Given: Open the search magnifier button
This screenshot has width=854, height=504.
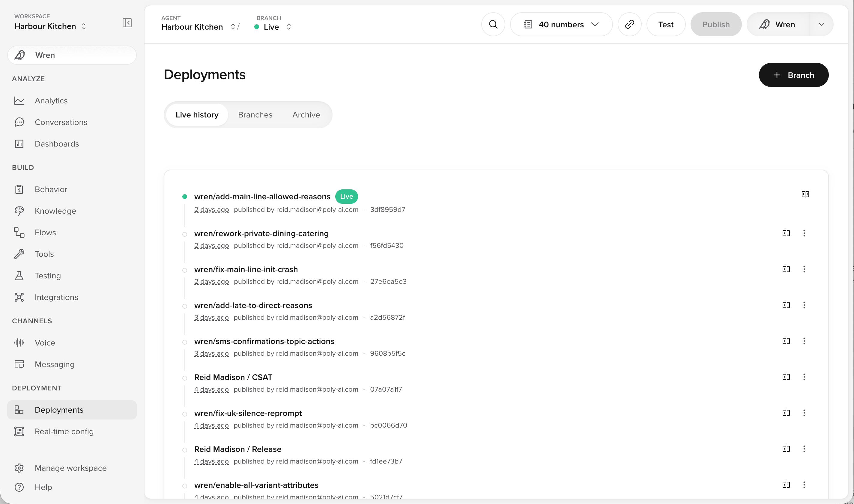Looking at the screenshot, I should (493, 25).
